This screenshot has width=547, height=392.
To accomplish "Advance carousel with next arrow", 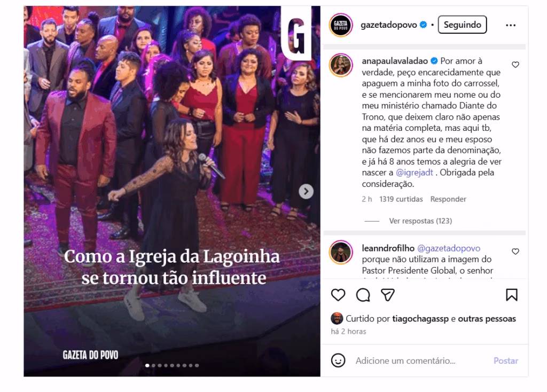I will (306, 192).
